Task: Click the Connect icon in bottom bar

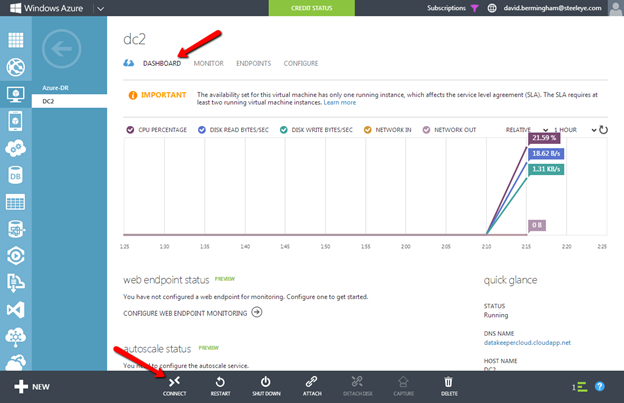Action: (x=174, y=381)
